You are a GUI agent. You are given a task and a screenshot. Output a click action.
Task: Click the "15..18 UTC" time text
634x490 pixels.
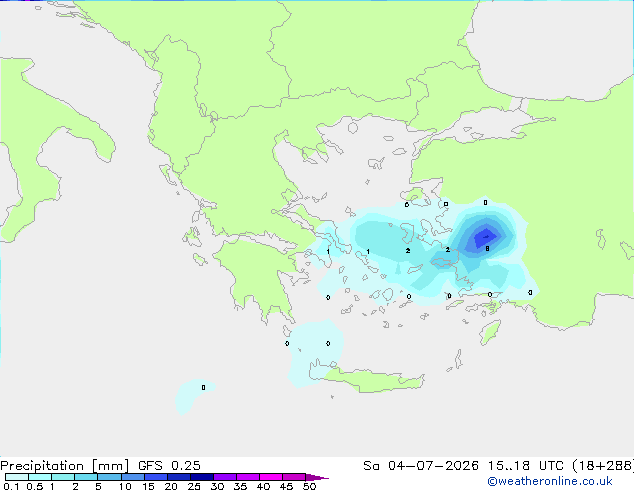coord(526,466)
